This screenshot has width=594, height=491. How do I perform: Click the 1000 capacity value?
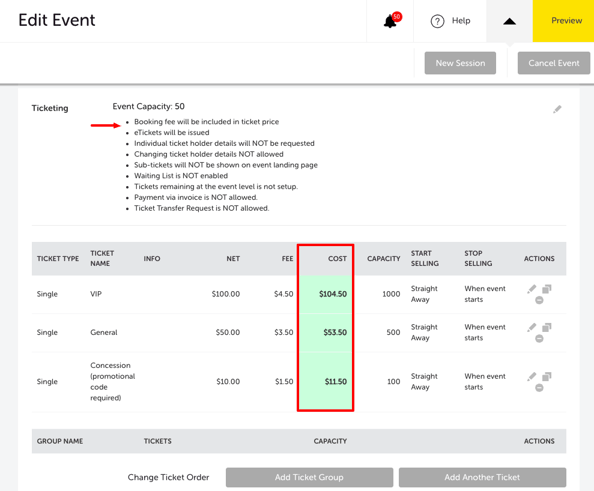pos(391,294)
